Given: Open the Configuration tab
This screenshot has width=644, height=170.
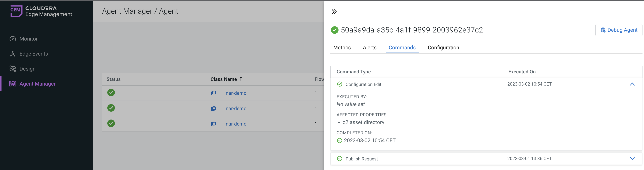Looking at the screenshot, I should click(443, 47).
